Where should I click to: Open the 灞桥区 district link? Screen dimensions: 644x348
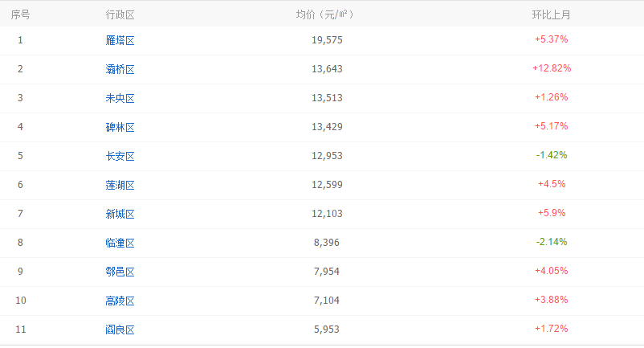point(120,69)
